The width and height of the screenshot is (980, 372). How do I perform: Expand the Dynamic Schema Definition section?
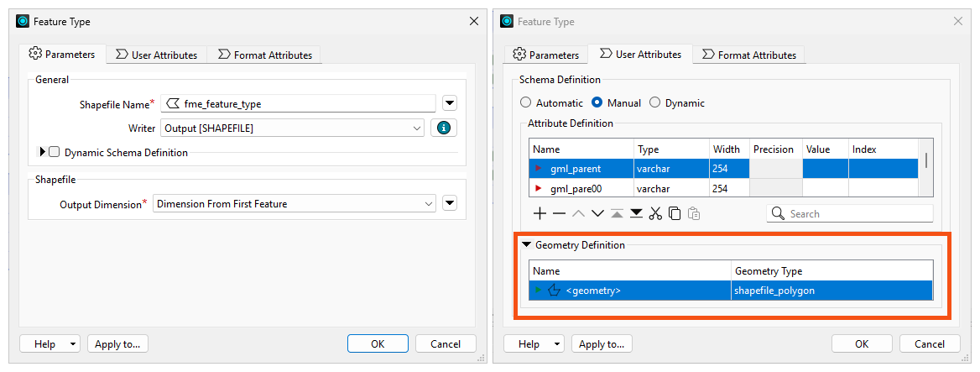click(x=43, y=152)
